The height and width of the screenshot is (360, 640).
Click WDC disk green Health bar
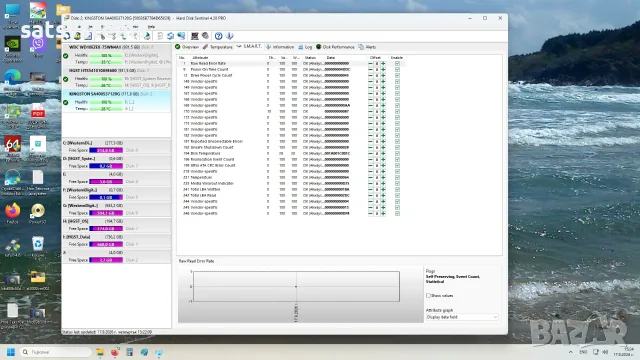(106, 56)
